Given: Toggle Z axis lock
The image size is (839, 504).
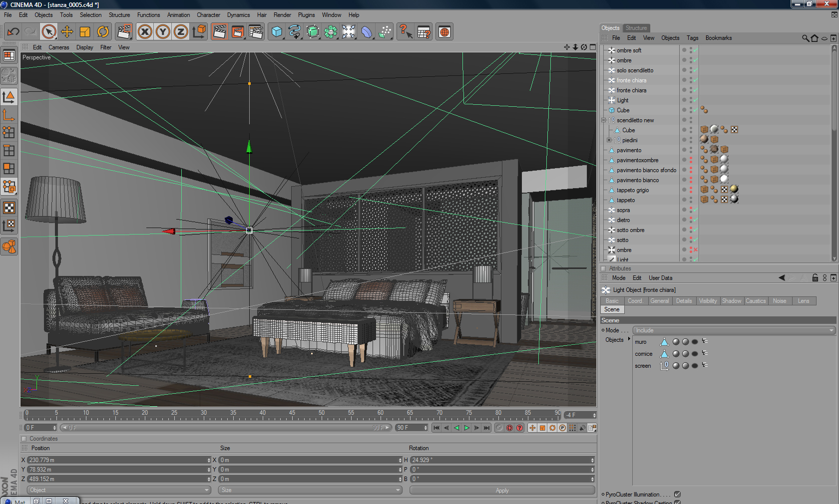Looking at the screenshot, I should pyautogui.click(x=181, y=32).
